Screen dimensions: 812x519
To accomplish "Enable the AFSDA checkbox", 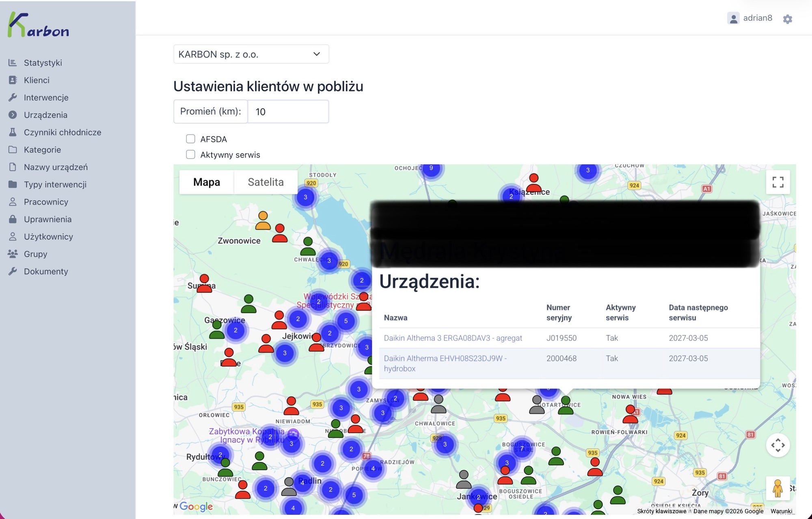I will (x=190, y=139).
